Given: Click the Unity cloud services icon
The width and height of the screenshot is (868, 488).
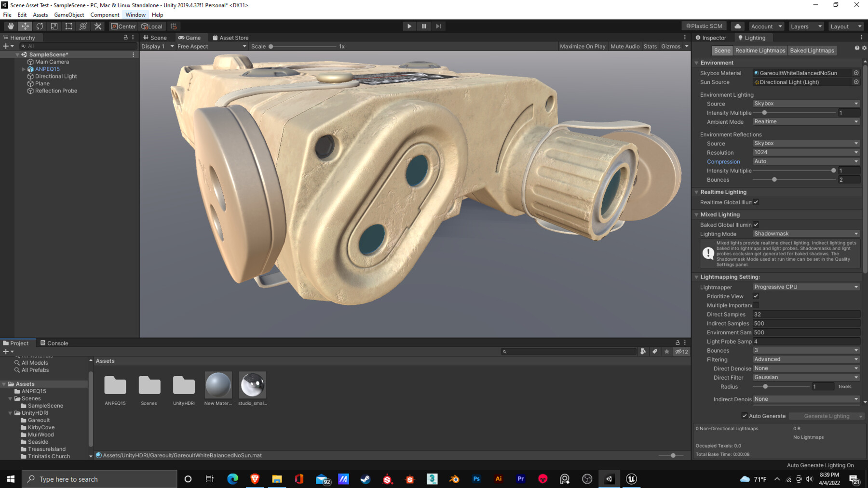Looking at the screenshot, I should click(x=737, y=26).
